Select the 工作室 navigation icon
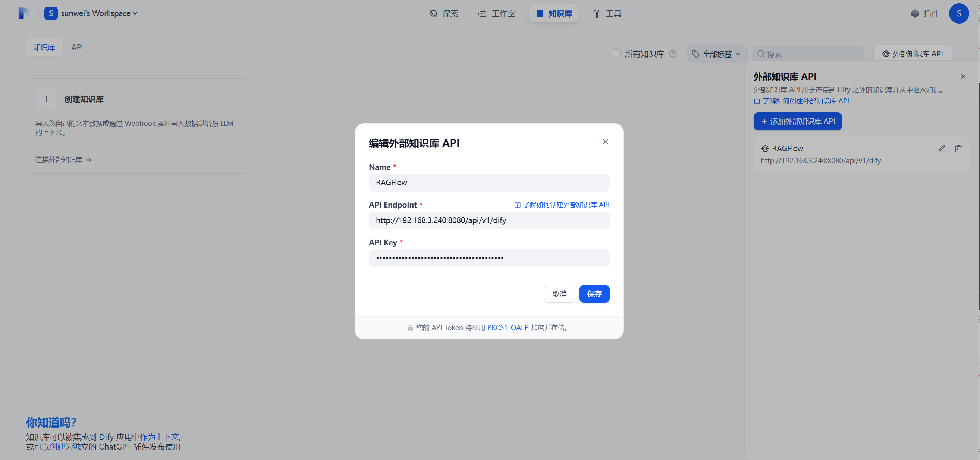 point(483,13)
